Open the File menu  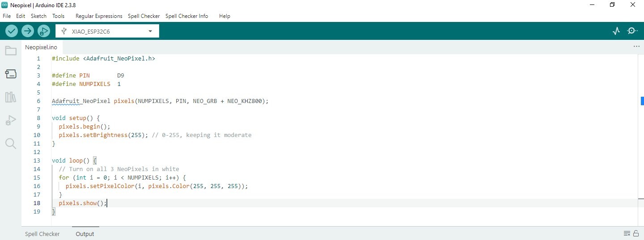pos(7,16)
